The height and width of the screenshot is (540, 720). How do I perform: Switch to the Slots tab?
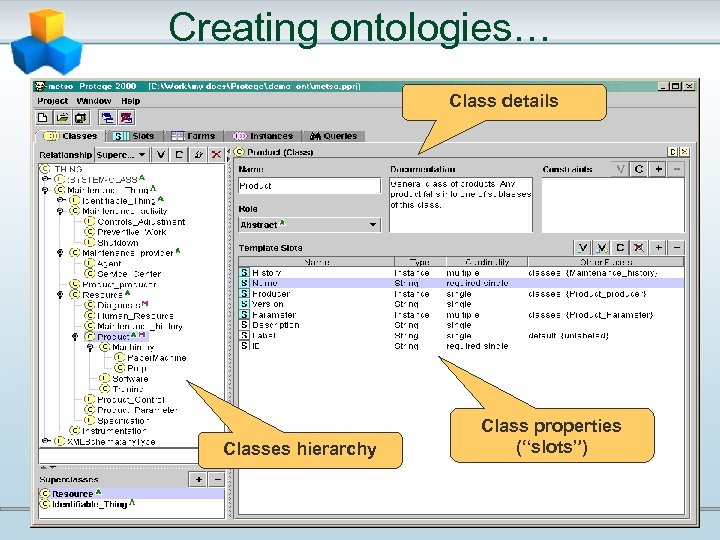click(134, 136)
